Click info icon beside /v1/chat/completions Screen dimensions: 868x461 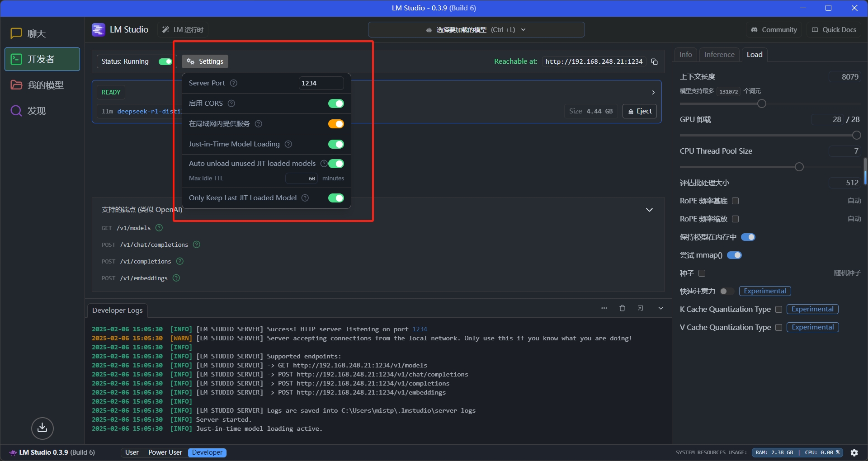click(197, 245)
